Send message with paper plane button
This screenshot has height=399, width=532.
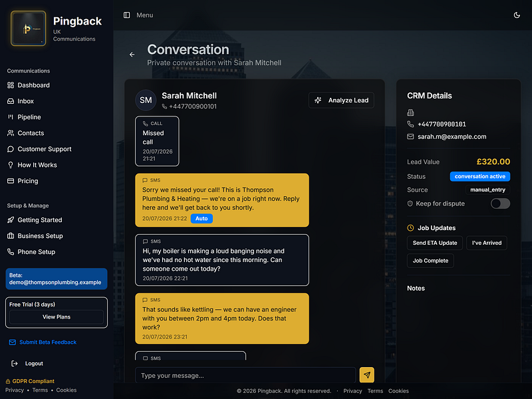click(367, 375)
